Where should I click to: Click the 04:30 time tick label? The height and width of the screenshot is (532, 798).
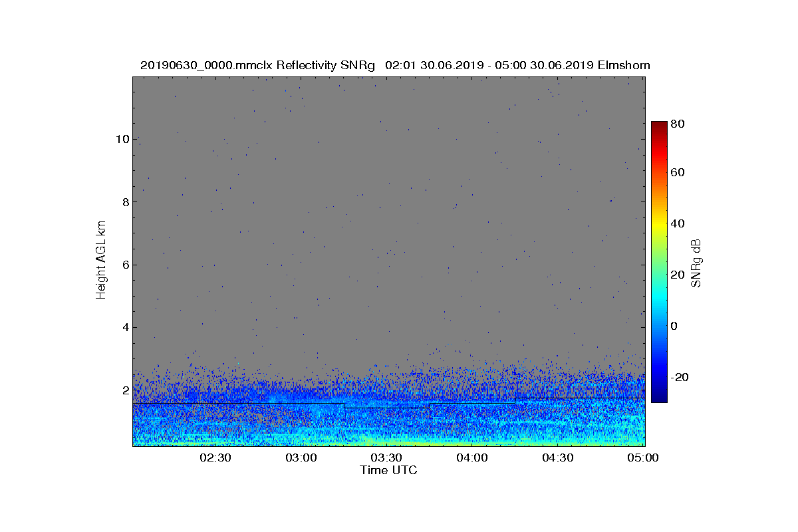(557, 458)
